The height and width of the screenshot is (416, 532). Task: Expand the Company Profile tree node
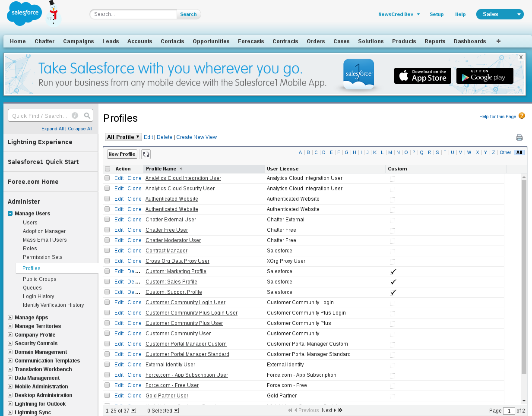[10, 334]
